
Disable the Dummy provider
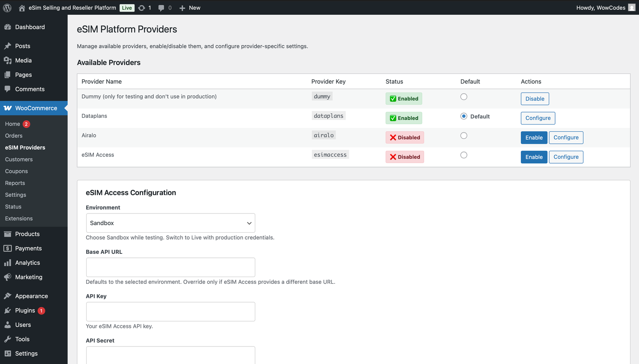pos(535,99)
